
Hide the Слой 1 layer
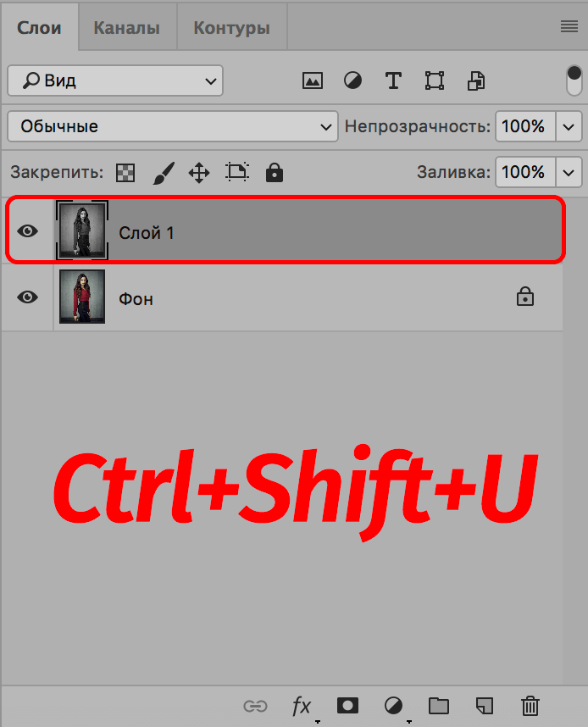pyautogui.click(x=28, y=230)
